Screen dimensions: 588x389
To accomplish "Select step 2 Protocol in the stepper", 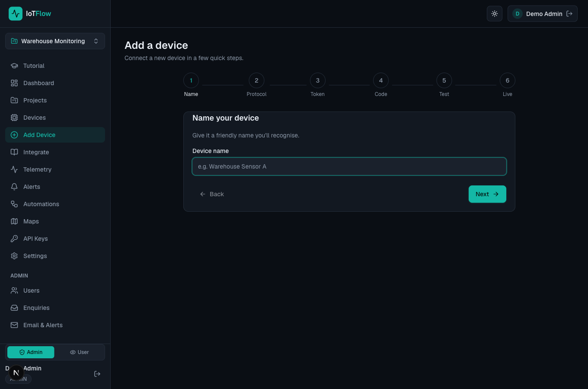I will coord(256,80).
